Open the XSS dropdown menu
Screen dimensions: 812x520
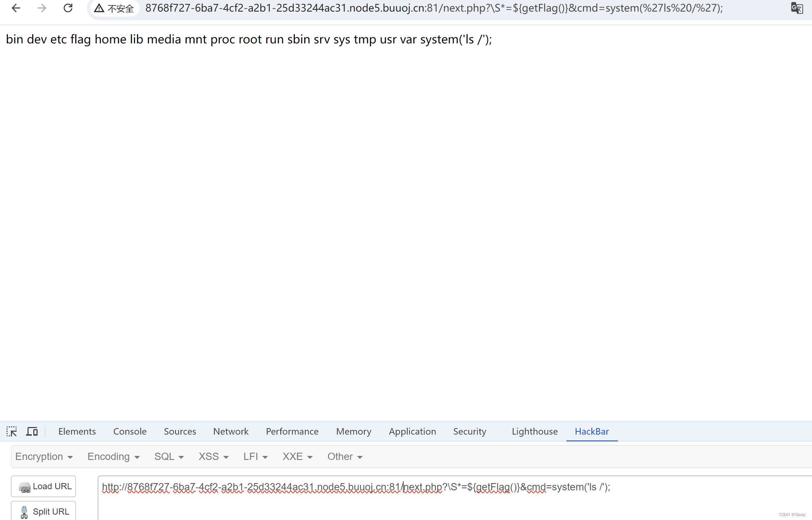tap(213, 457)
